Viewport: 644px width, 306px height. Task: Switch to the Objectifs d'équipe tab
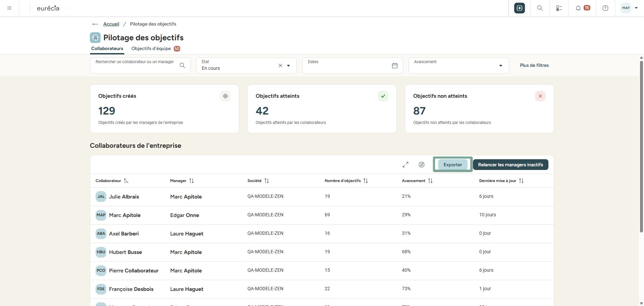coord(156,49)
